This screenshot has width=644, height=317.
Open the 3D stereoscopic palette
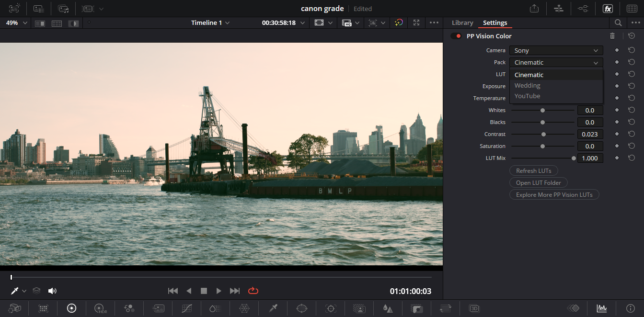[x=474, y=308]
